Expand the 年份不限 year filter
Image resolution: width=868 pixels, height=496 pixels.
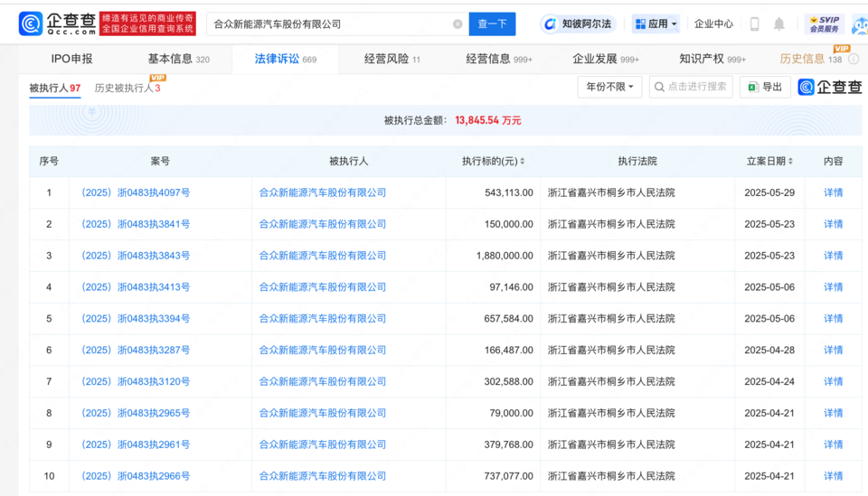point(609,87)
